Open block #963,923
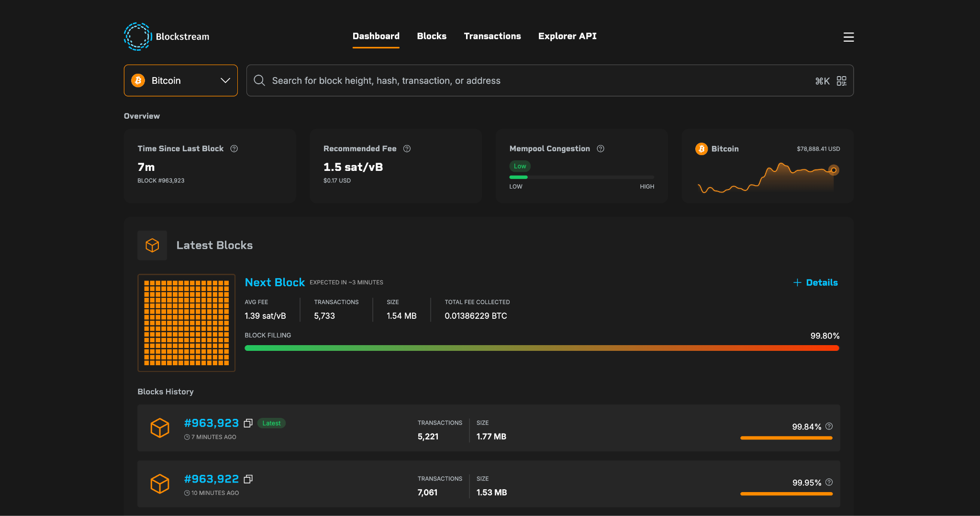 coord(212,423)
